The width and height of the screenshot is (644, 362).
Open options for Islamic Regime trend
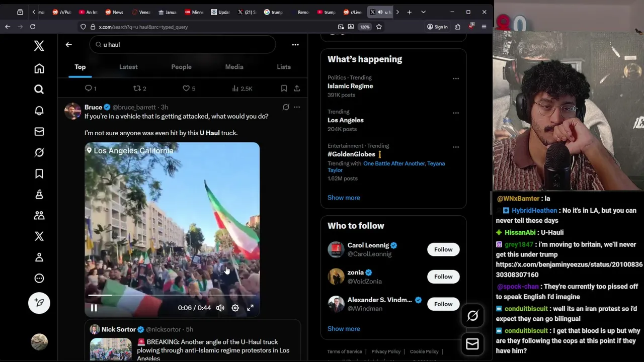(455, 78)
